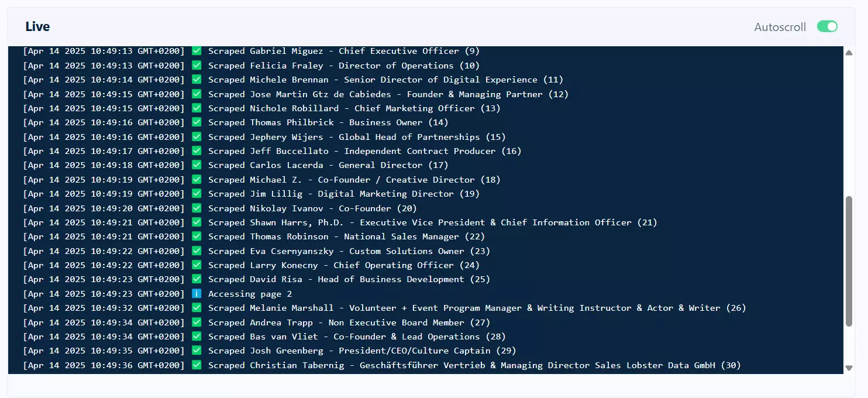
Task: Select the 'Accessing page 2' log message
Action: (x=250, y=294)
